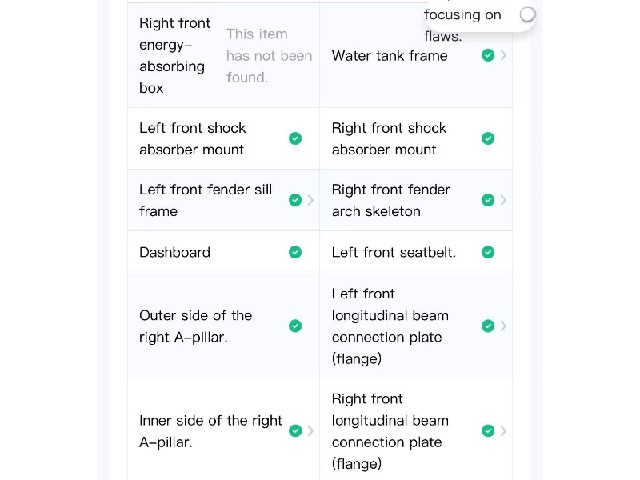
Task: Toggle the focusing on flaws switch
Action: point(527,15)
